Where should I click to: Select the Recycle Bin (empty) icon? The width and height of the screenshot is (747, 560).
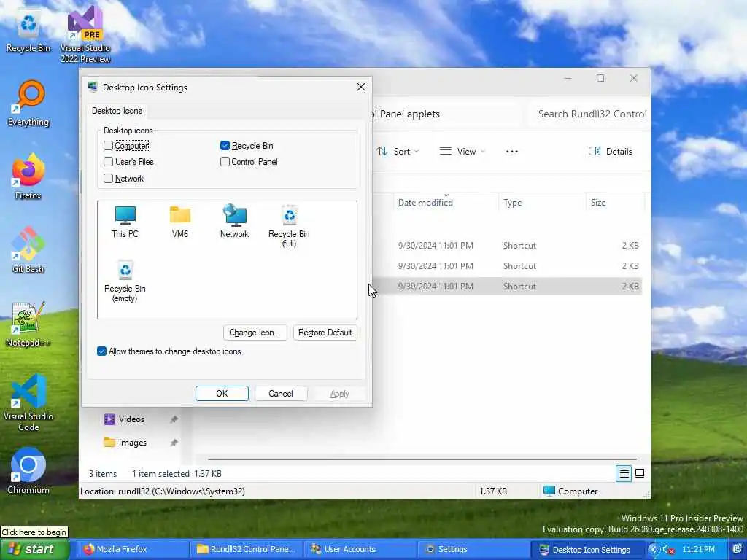coord(125,281)
